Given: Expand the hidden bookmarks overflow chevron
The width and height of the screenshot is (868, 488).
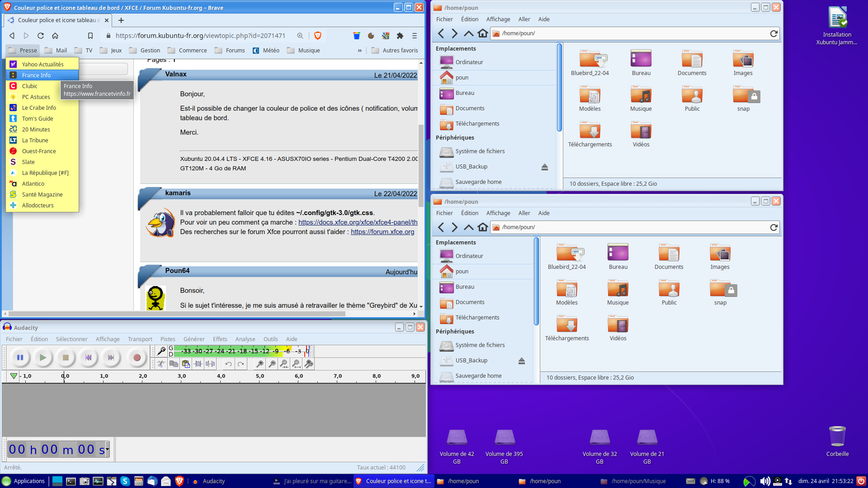Looking at the screenshot, I should pos(359,51).
